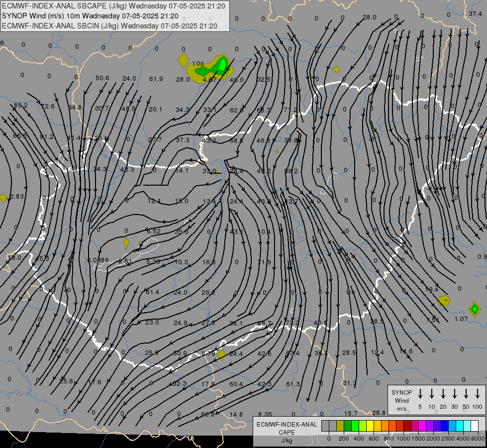Click the 37.4 value at top right
Image resolution: width=487 pixels, height=448 pixels.
[475, 13]
